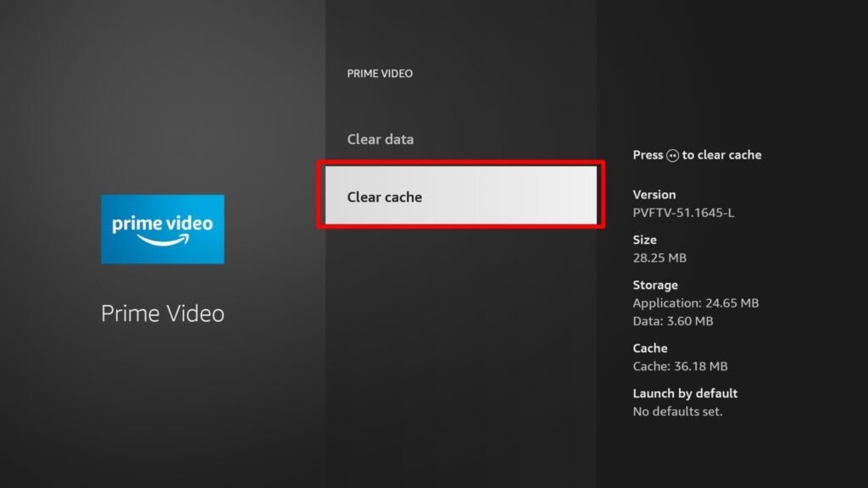Click the Cache heading label
Image resolution: width=868 pixels, height=488 pixels.
coord(649,348)
